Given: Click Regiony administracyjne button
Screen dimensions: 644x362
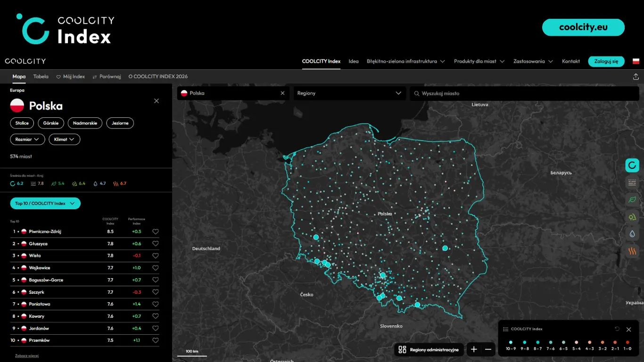Looking at the screenshot, I should [x=429, y=350].
